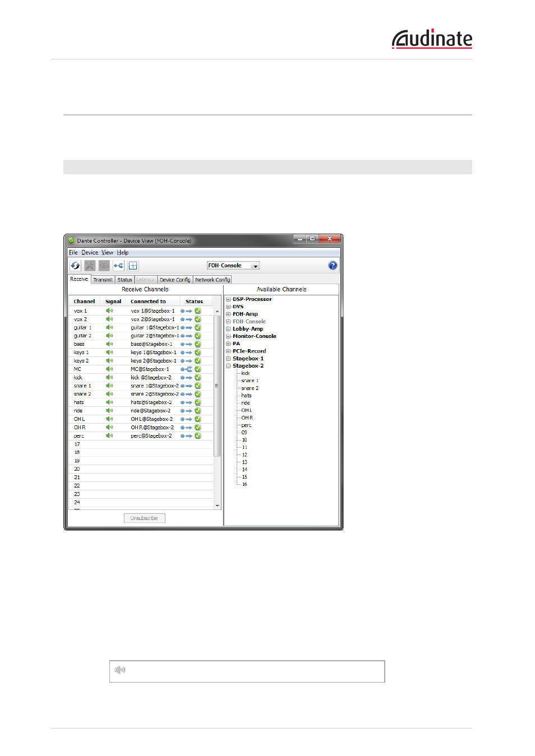Image resolution: width=535 pixels, height=756 pixels.
Task: Open the Help menu
Action: pyautogui.click(x=123, y=253)
